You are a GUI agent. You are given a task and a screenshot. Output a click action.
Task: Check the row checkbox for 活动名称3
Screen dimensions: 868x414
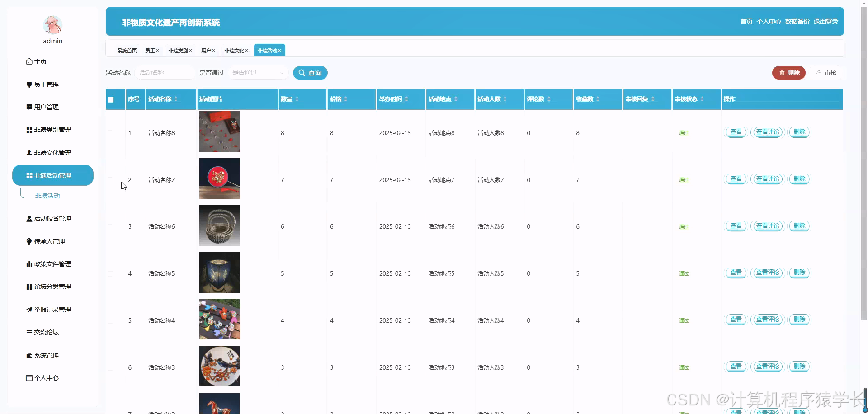(x=111, y=367)
